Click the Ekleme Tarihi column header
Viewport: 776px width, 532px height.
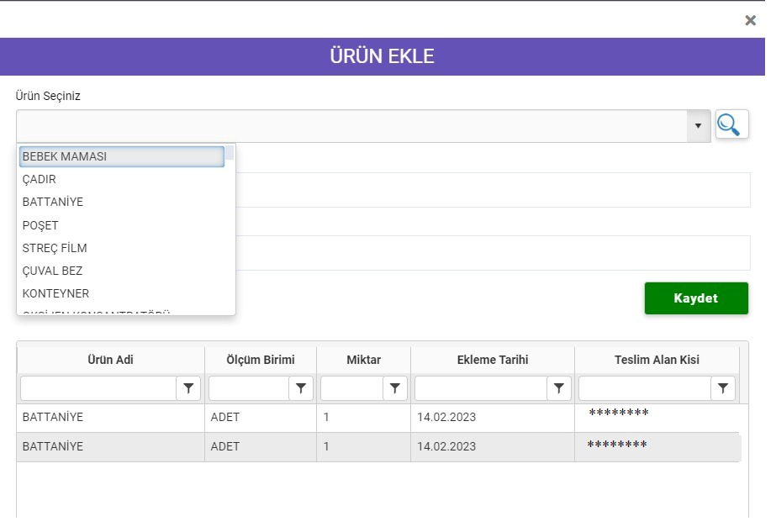tap(492, 360)
